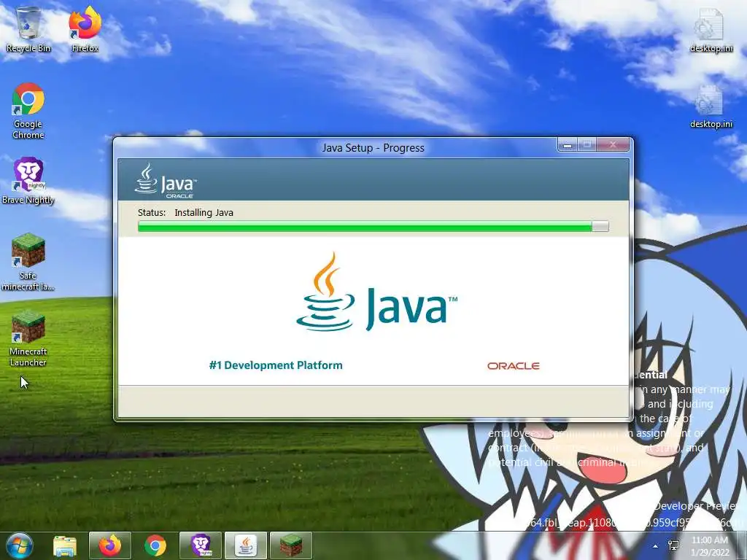Select the Minecraft Launcher desktop shortcut
Image resolution: width=747 pixels, height=560 pixels.
coord(28,338)
